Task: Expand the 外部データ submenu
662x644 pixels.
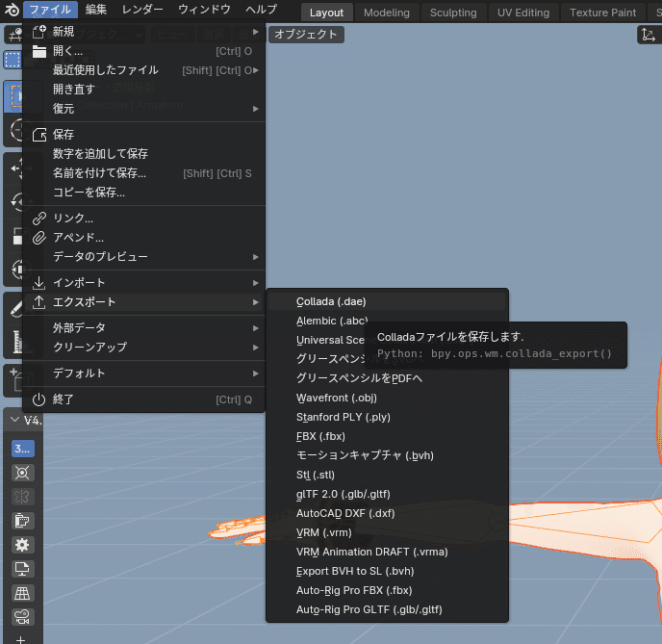Action: [144, 327]
